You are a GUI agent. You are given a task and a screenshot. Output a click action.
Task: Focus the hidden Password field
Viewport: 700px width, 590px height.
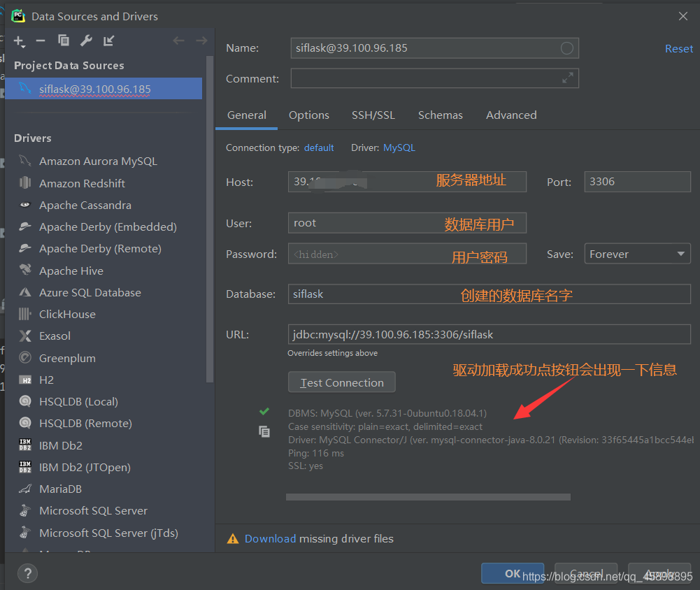(407, 254)
